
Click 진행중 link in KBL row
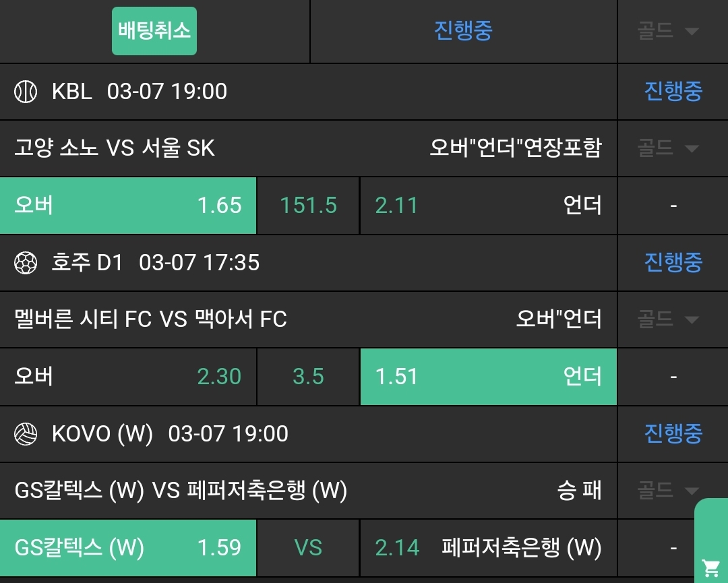pos(673,92)
